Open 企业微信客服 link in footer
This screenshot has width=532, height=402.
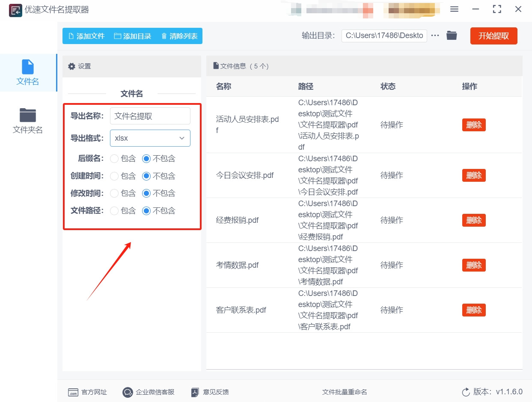(x=149, y=392)
